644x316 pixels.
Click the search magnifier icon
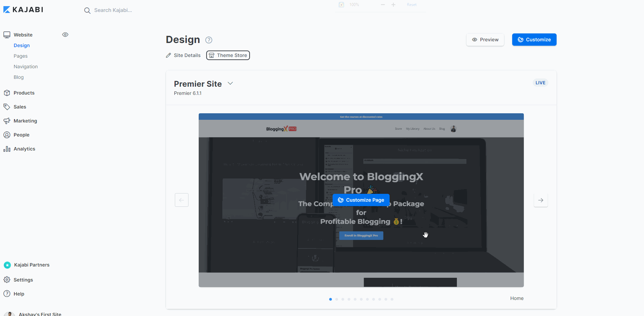click(x=87, y=11)
